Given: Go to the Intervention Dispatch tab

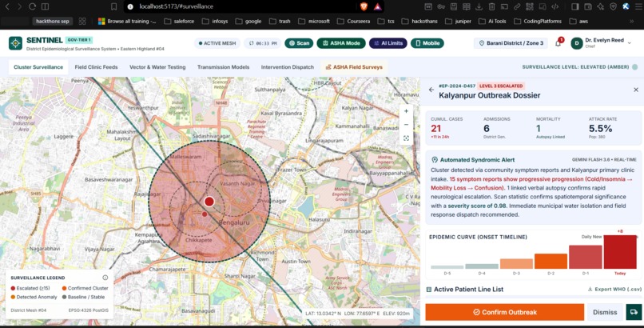Looking at the screenshot, I should [x=287, y=67].
